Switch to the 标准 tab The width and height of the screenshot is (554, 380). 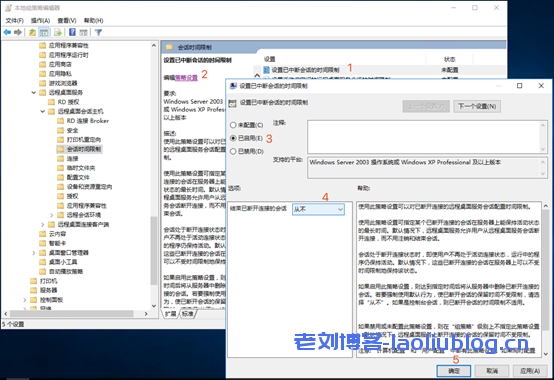[x=188, y=314]
